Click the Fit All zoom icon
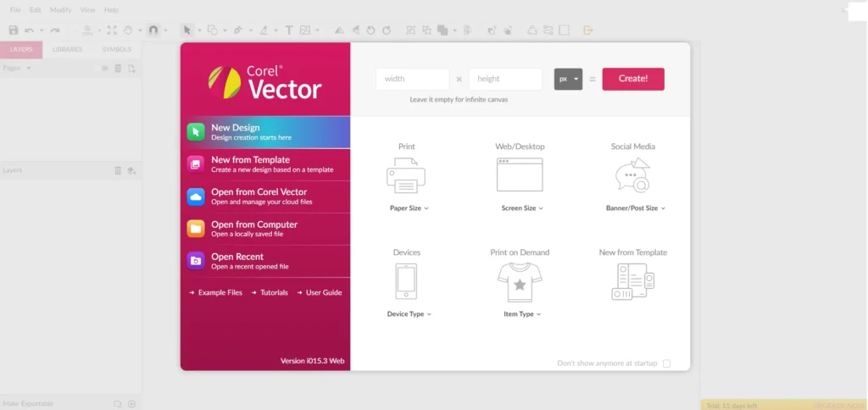Image resolution: width=868 pixels, height=410 pixels. [x=112, y=30]
